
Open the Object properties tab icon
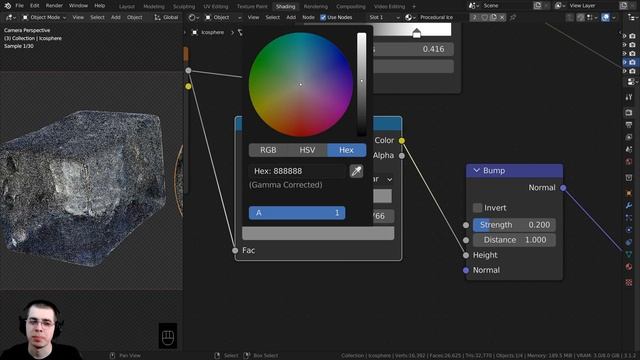click(x=629, y=193)
